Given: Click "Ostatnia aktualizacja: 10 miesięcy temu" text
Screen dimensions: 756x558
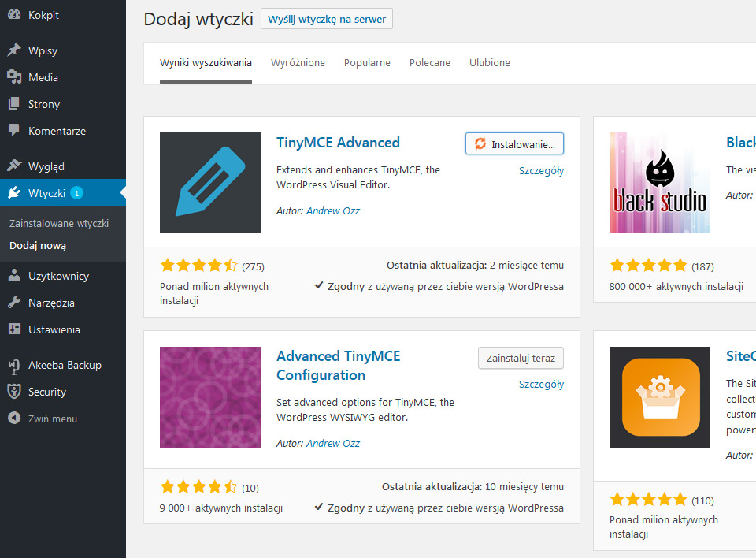Looking at the screenshot, I should [472, 487].
